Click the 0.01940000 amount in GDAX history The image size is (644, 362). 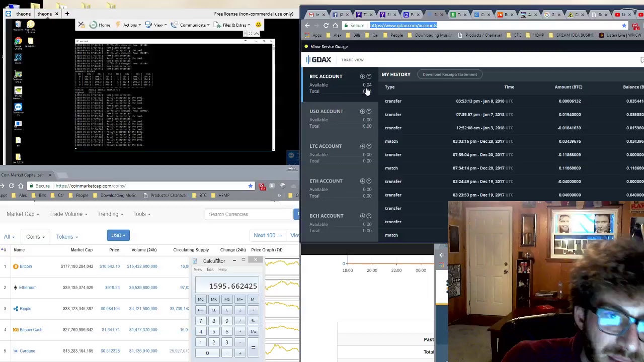point(570,114)
